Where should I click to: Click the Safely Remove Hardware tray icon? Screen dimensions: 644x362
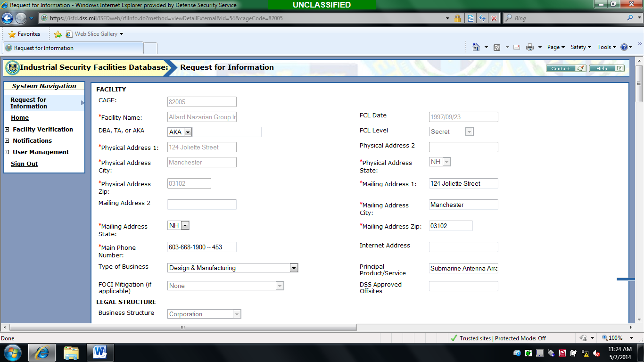[x=551, y=353]
